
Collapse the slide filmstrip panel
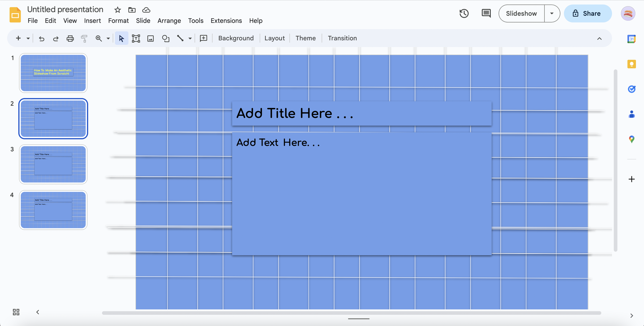pyautogui.click(x=37, y=312)
